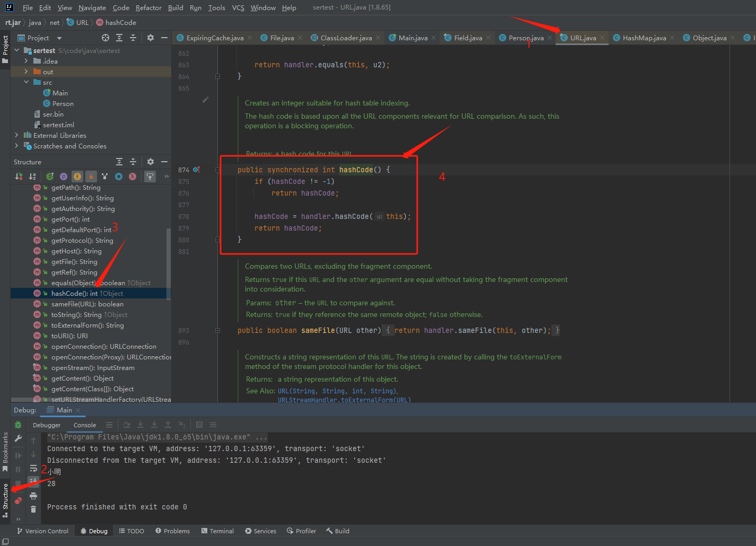Image resolution: width=756 pixels, height=546 pixels.
Task: Collapse the src folder
Action: 27,82
